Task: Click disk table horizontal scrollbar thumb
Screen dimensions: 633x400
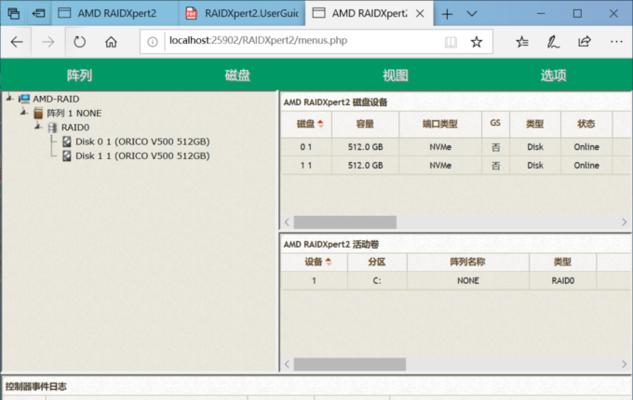Action: (x=345, y=222)
